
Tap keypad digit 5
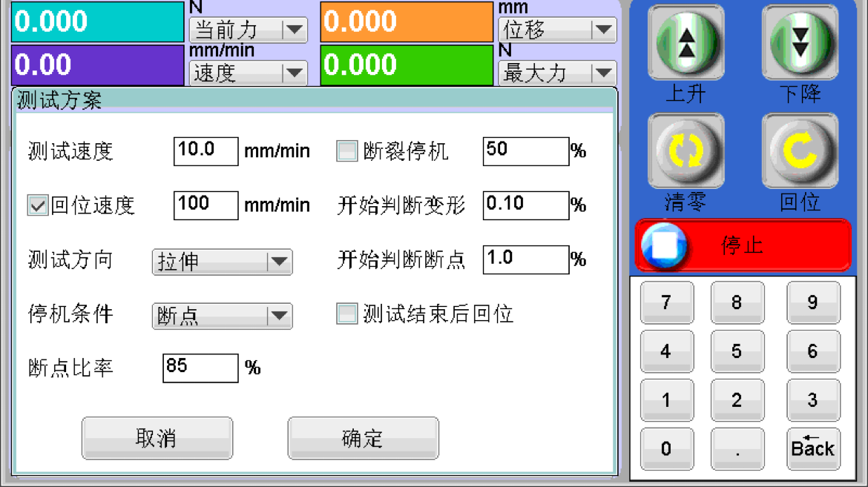coord(737,351)
